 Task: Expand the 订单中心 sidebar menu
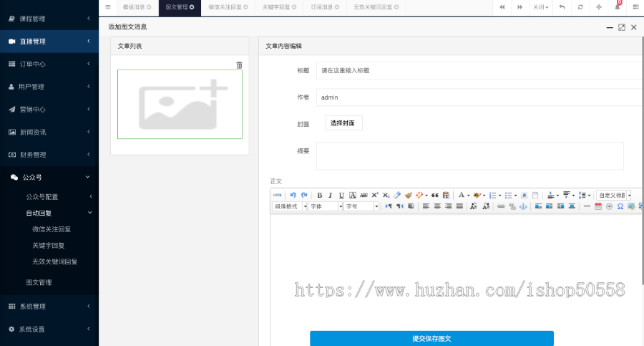(49, 64)
